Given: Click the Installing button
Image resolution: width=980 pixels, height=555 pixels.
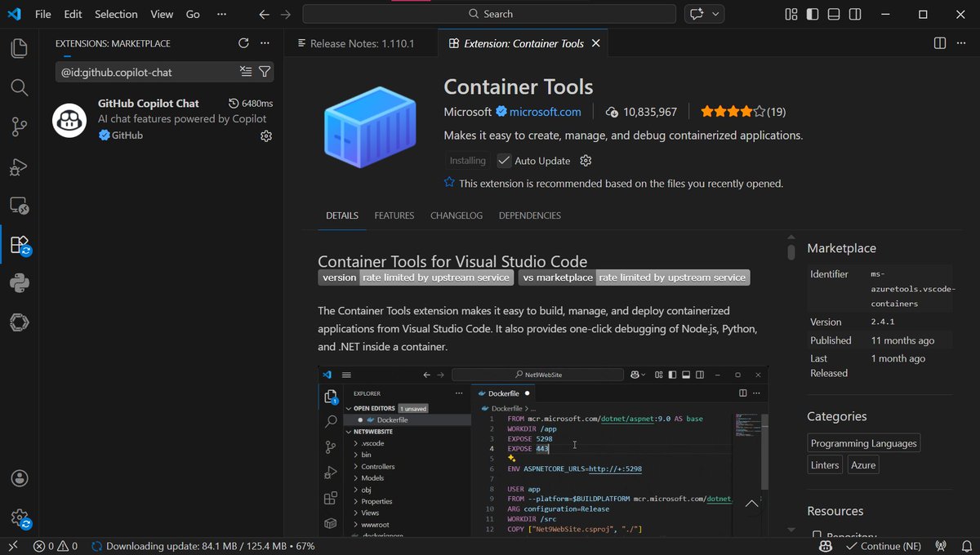Looking at the screenshot, I should [468, 161].
